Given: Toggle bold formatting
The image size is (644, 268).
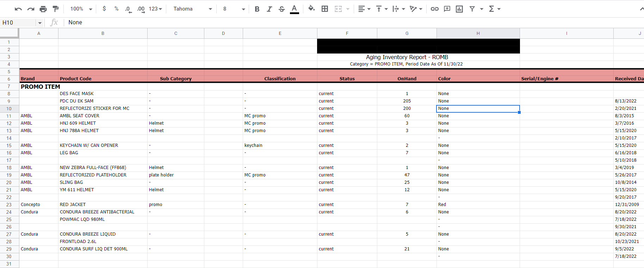Looking at the screenshot, I should pos(257,9).
